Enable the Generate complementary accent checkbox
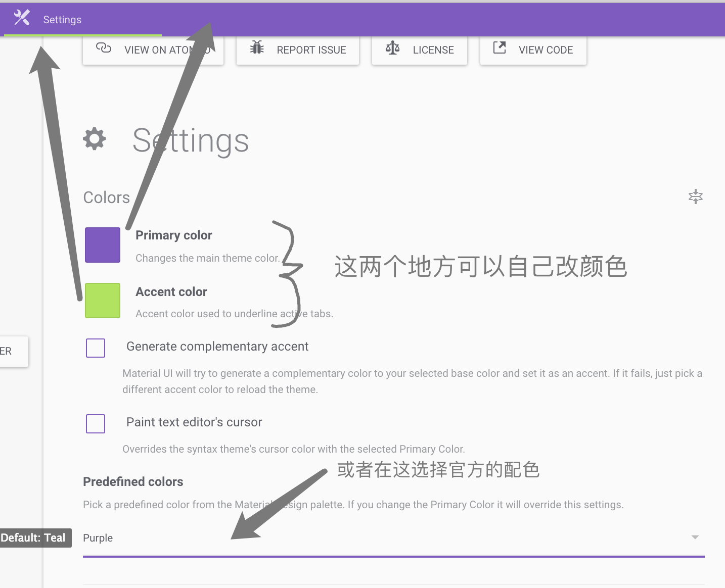 (x=96, y=348)
